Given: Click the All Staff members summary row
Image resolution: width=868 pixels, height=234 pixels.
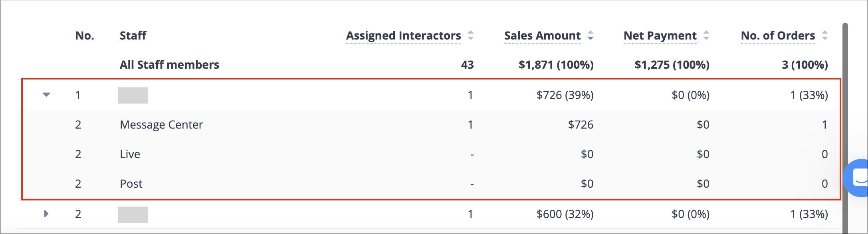Looking at the screenshot, I should click(x=431, y=65).
